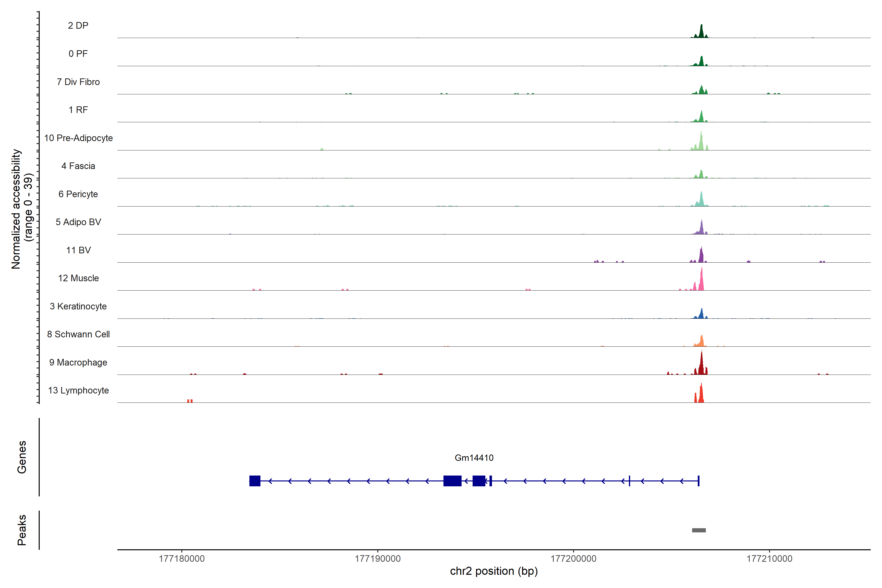The height and width of the screenshot is (588, 882).
Task: Click the 8 Schwann Cell track label
Action: [x=78, y=334]
